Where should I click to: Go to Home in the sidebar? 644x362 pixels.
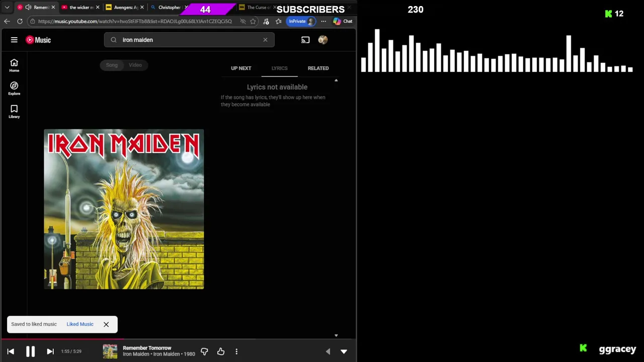(x=14, y=65)
